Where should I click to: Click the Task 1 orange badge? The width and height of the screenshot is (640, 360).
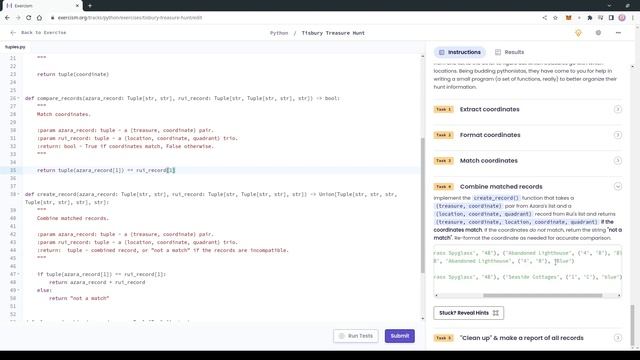coord(444,109)
